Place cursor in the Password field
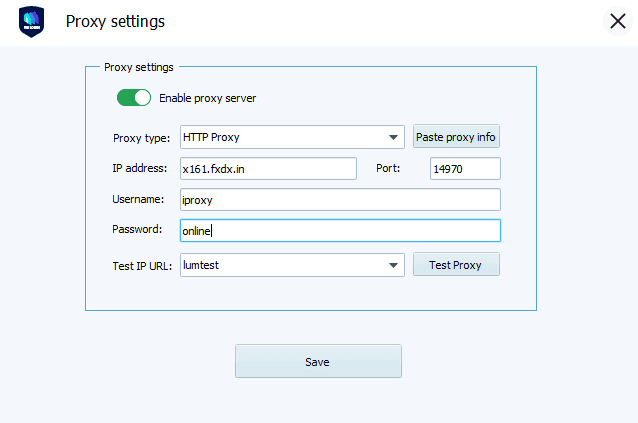Image resolution: width=638 pixels, height=423 pixels. point(340,231)
